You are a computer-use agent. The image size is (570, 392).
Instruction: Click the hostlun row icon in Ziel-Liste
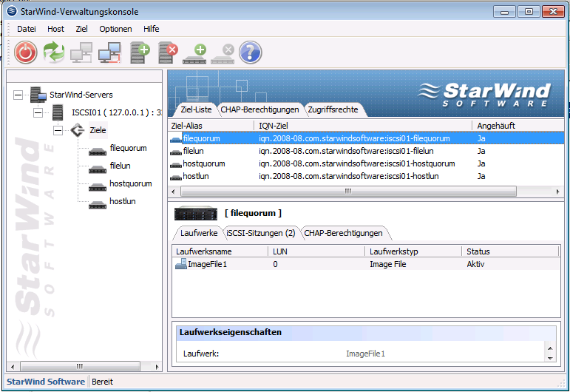click(176, 177)
